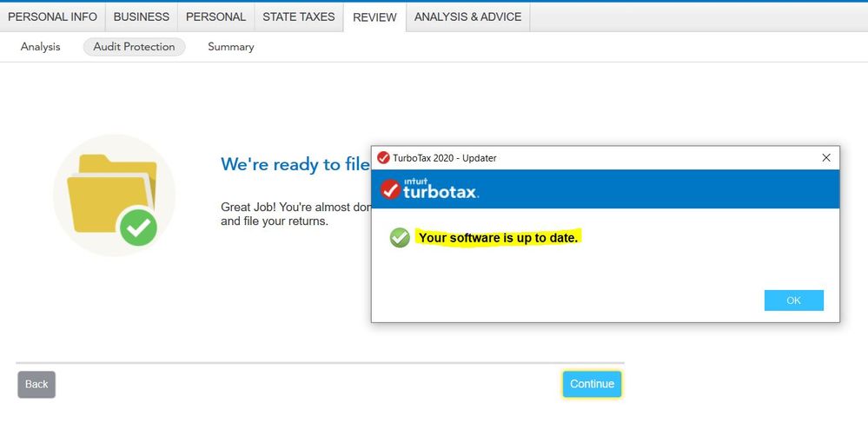Image resolution: width=868 pixels, height=423 pixels.
Task: Click the TurboTax icon in dialog title bar
Action: pyautogui.click(x=383, y=158)
